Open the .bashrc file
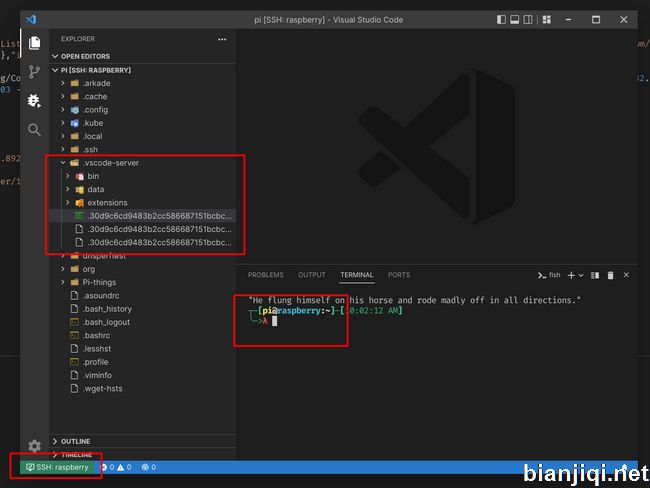 pyautogui.click(x=143, y=335)
